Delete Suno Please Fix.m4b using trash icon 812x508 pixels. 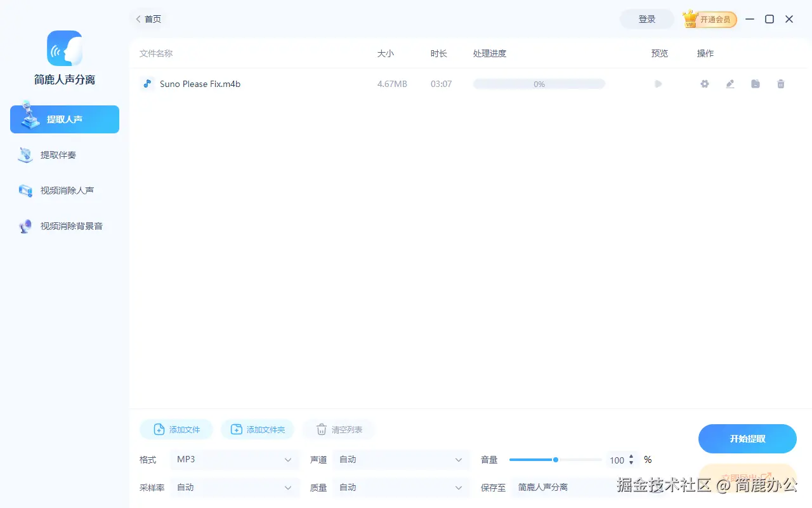coord(780,83)
